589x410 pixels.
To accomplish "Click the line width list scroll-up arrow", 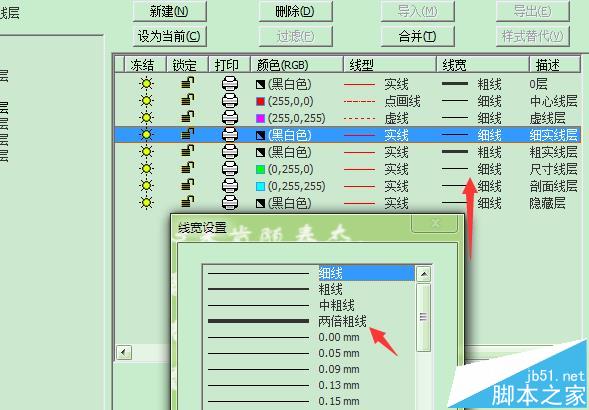I will (424, 274).
